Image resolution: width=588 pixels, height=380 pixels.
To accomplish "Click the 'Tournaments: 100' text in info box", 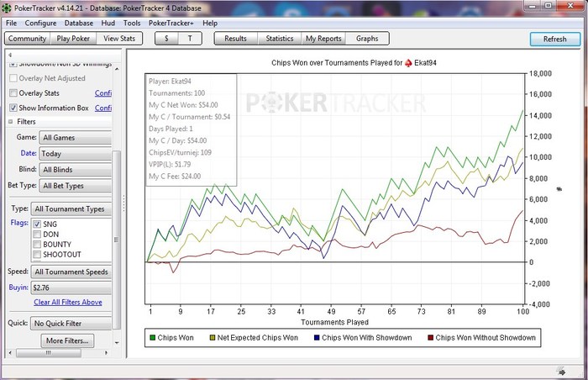I will point(177,93).
